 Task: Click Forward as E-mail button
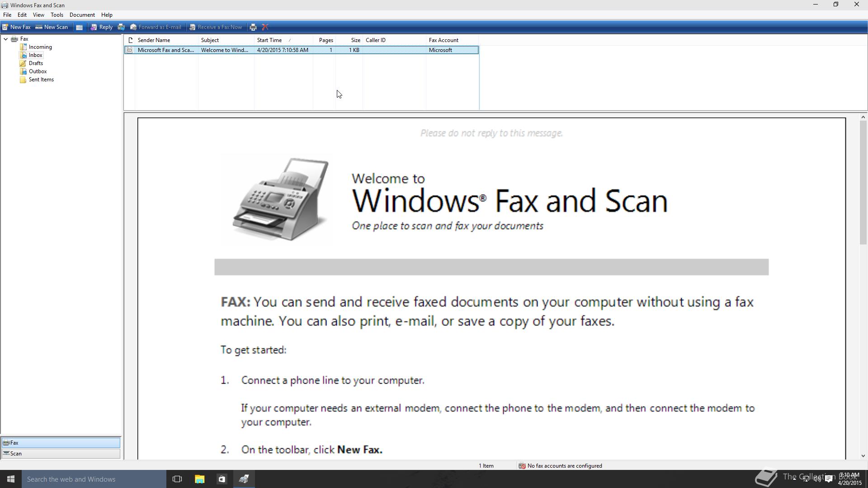[156, 27]
